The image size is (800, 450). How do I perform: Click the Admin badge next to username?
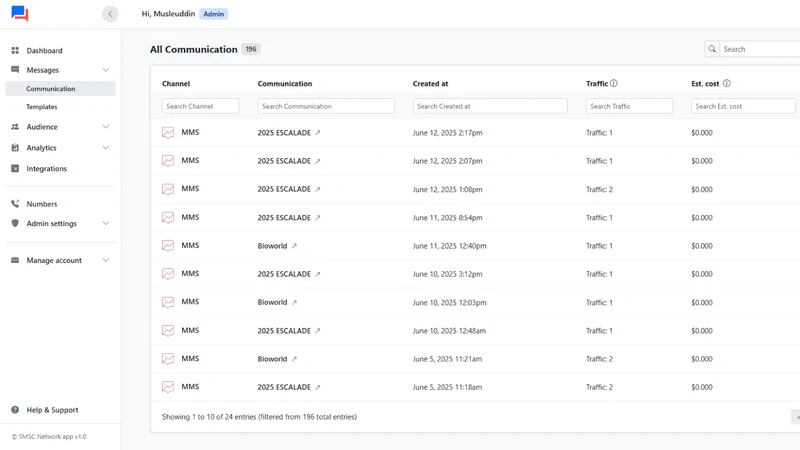pyautogui.click(x=214, y=14)
